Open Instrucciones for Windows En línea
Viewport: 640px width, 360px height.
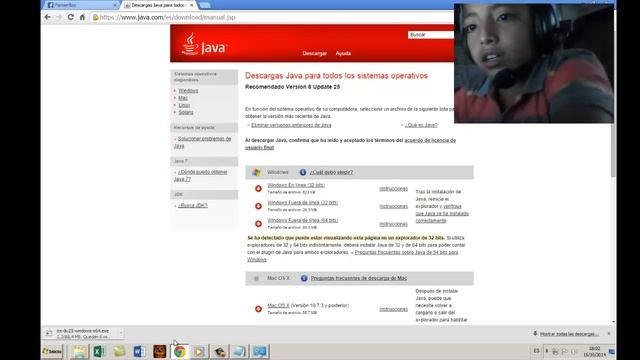pos(393,189)
